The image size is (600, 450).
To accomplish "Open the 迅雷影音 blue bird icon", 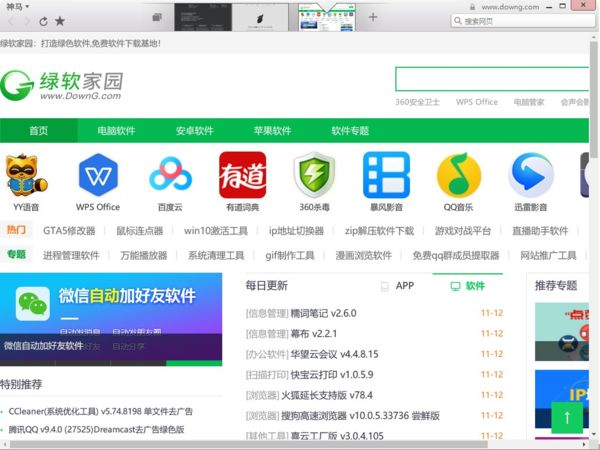I will pos(531,176).
